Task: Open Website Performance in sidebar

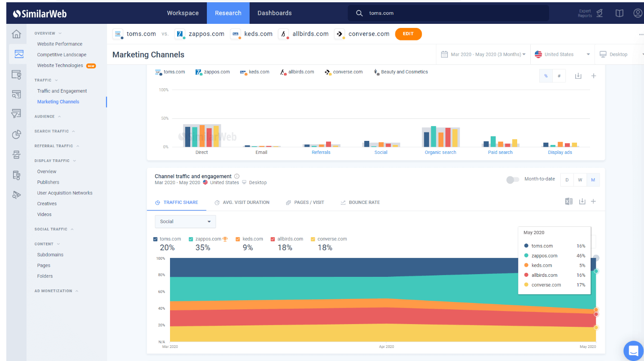Action: point(60,44)
